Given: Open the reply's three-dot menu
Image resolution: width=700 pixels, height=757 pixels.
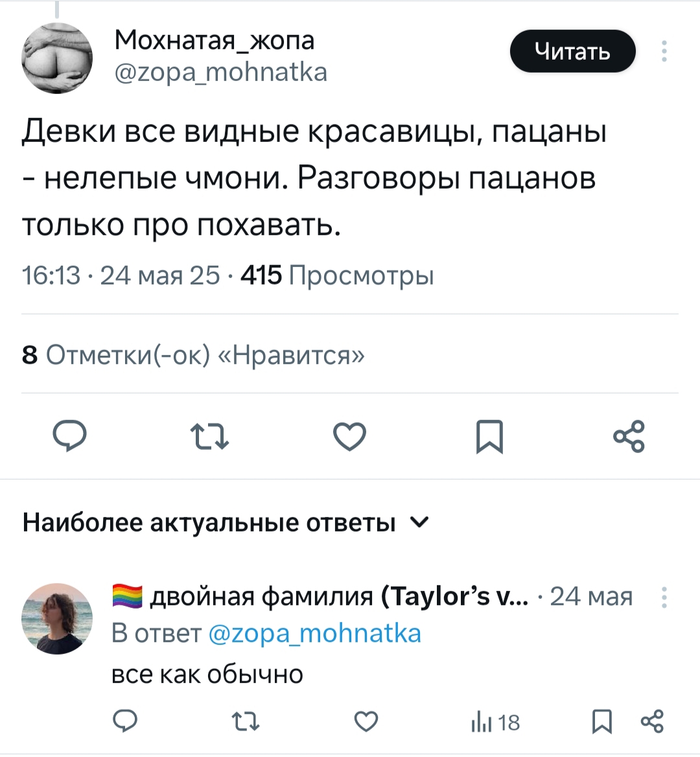Looking at the screenshot, I should [x=664, y=597].
